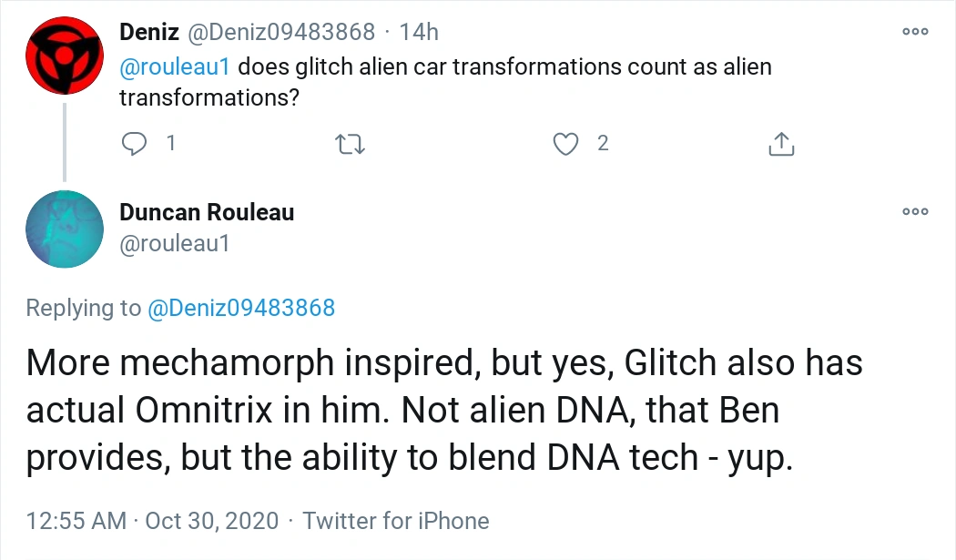
Task: Open Deniz's profile picture
Action: tap(63, 55)
